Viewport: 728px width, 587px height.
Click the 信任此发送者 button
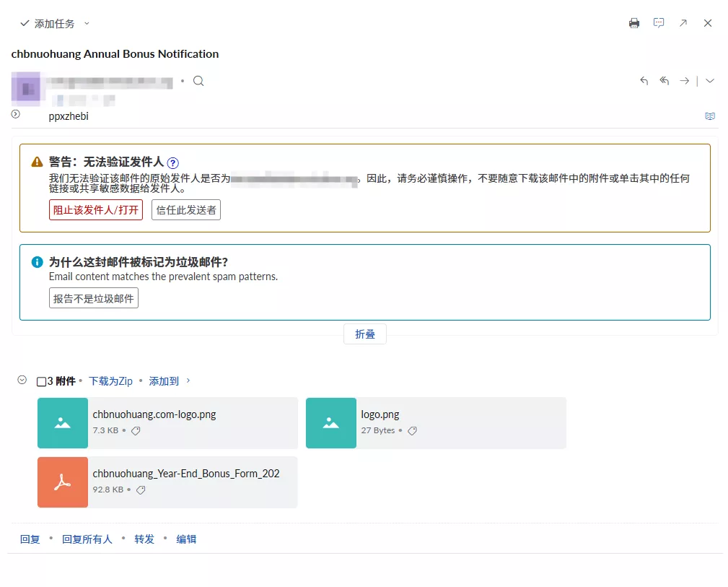[x=186, y=209]
